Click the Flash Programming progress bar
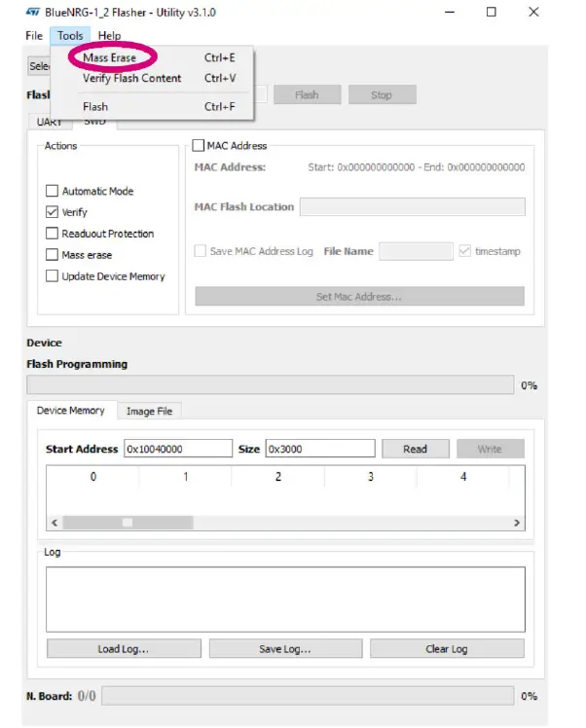This screenshot has width=586, height=728. [271, 384]
